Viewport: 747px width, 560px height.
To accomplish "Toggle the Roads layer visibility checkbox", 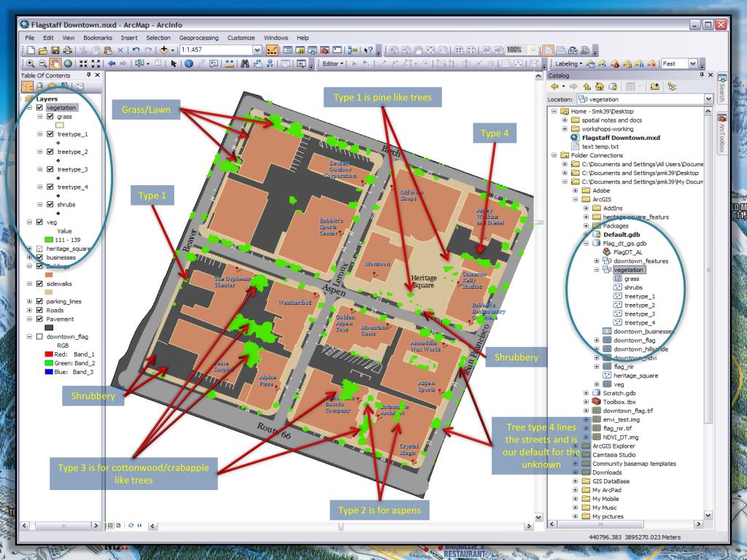I will pyautogui.click(x=39, y=310).
